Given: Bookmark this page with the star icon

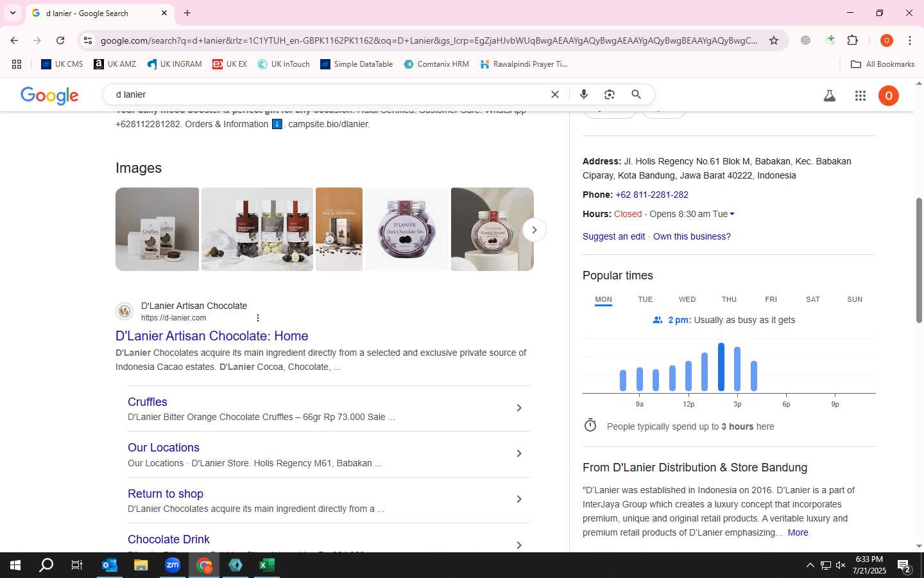Looking at the screenshot, I should pyautogui.click(x=774, y=40).
